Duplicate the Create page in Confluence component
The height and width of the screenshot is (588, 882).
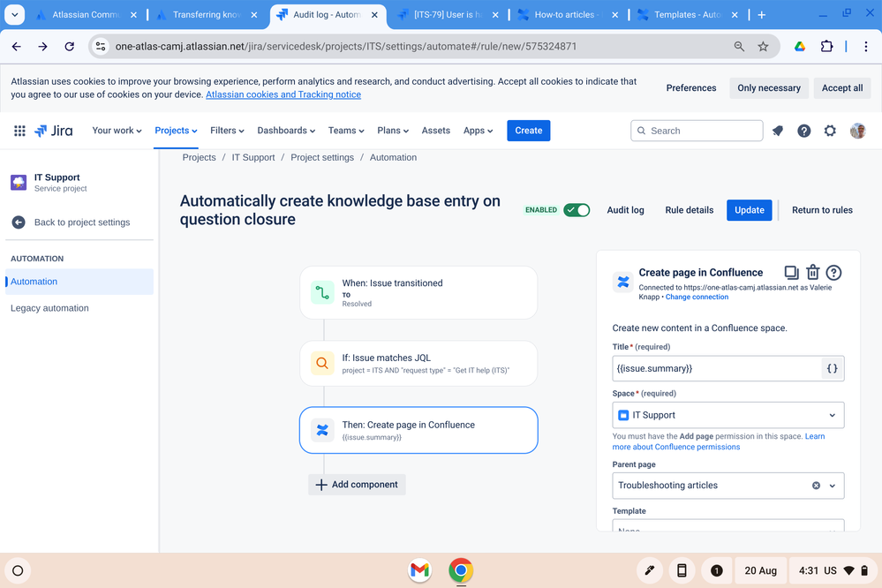point(791,272)
